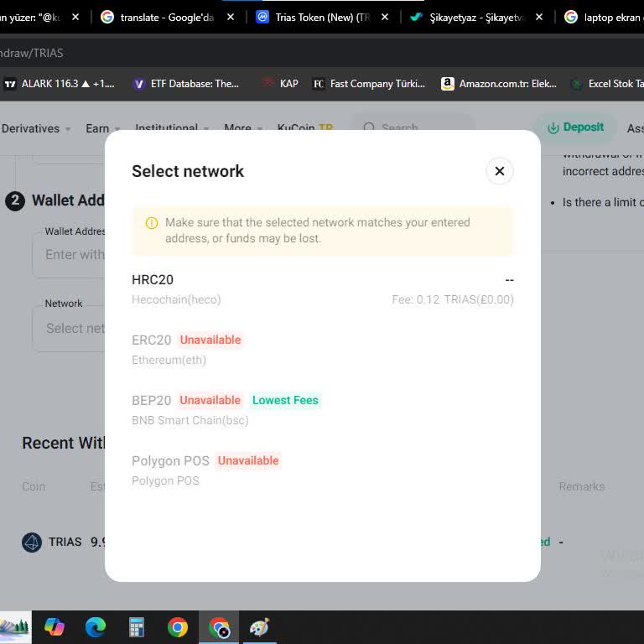Switch to Şikayetyaz tab
This screenshot has height=644, width=644.
point(477,18)
